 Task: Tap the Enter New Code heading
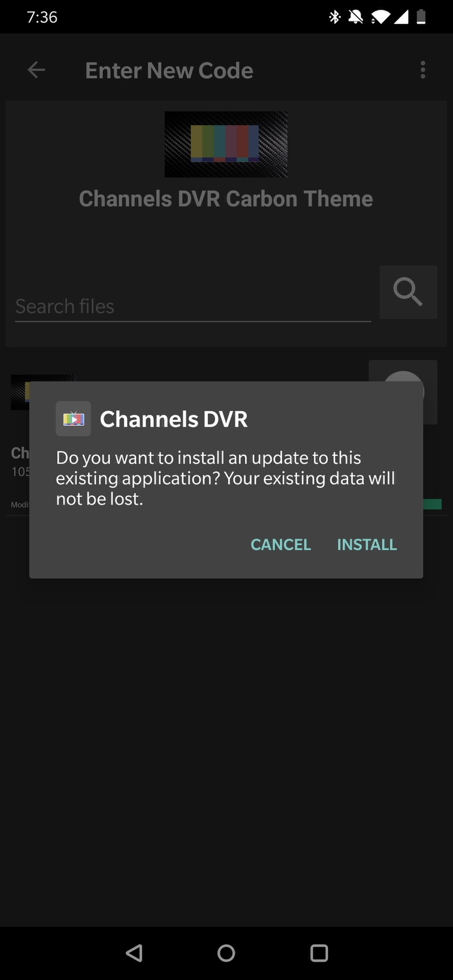click(x=169, y=70)
